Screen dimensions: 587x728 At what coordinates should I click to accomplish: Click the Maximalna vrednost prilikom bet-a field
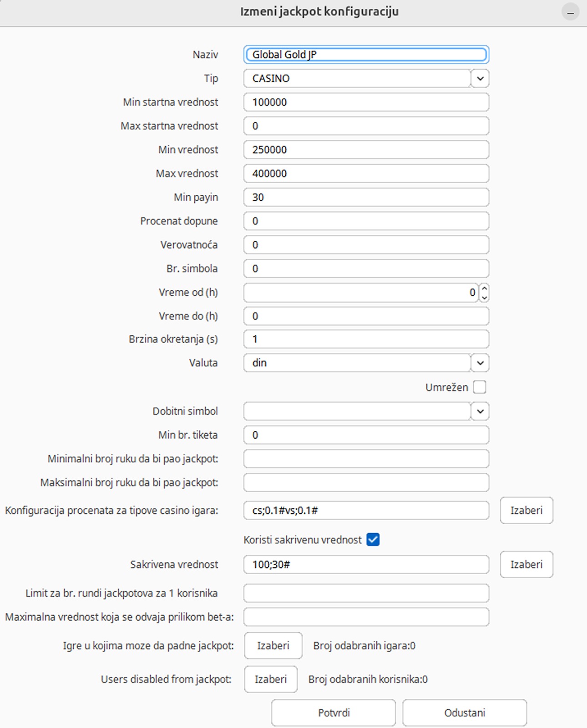[x=366, y=617]
